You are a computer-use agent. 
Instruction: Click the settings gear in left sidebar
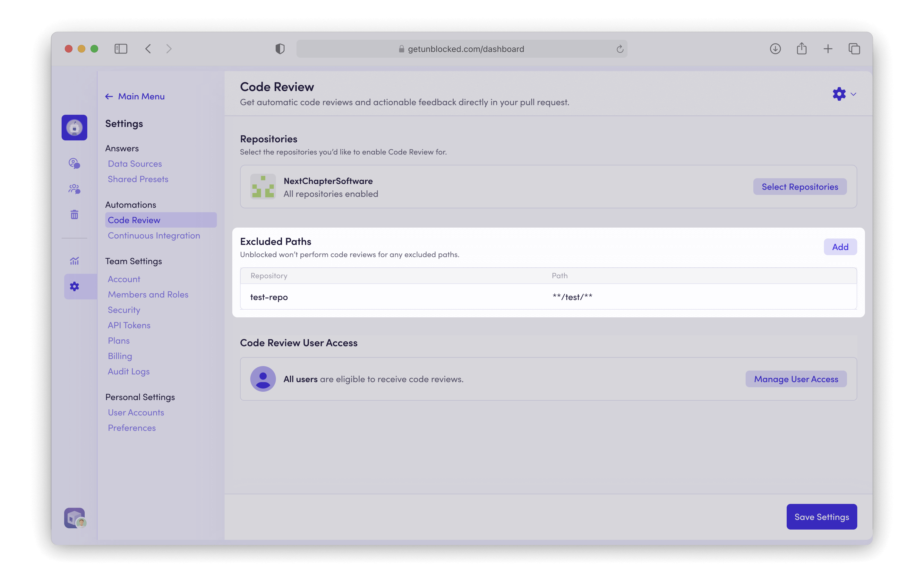[x=74, y=287]
